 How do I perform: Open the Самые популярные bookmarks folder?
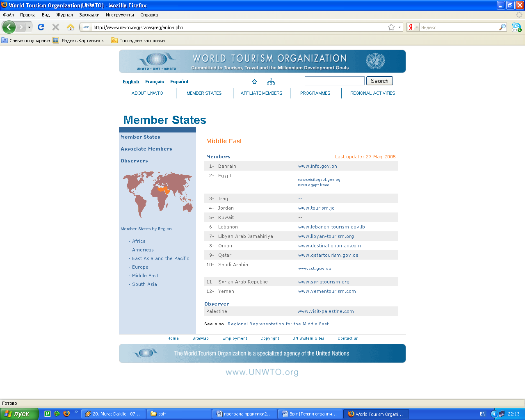[x=25, y=41]
